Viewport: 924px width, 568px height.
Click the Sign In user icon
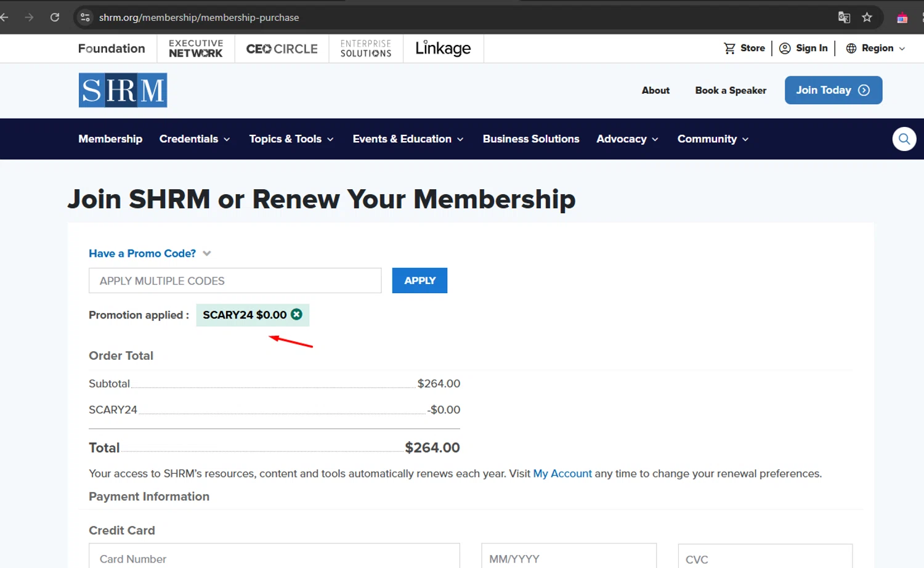[785, 48]
